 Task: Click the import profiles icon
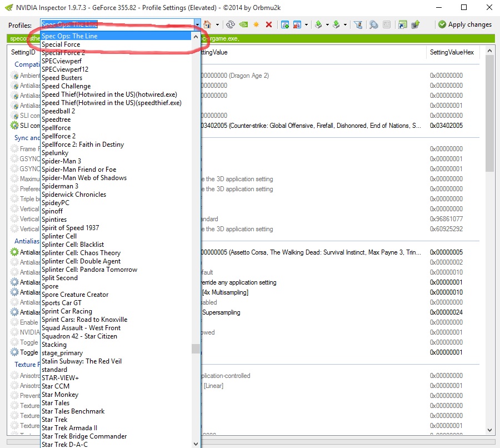(x=336, y=24)
